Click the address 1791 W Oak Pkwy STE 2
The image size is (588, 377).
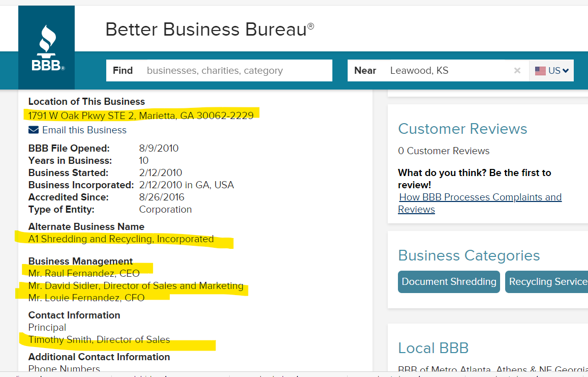pos(141,115)
